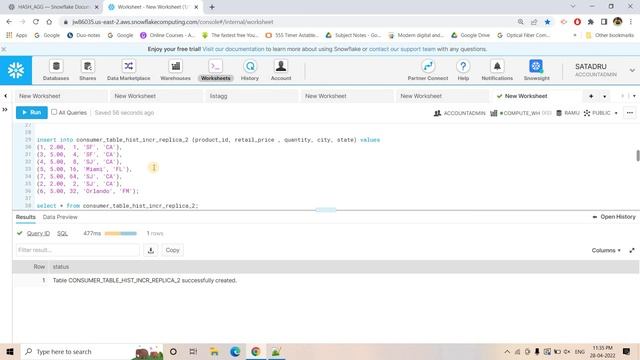Select the COMPUTE_WH warehouse context
Image resolution: width=640 pixels, height=360 pixels.
pyautogui.click(x=521, y=113)
